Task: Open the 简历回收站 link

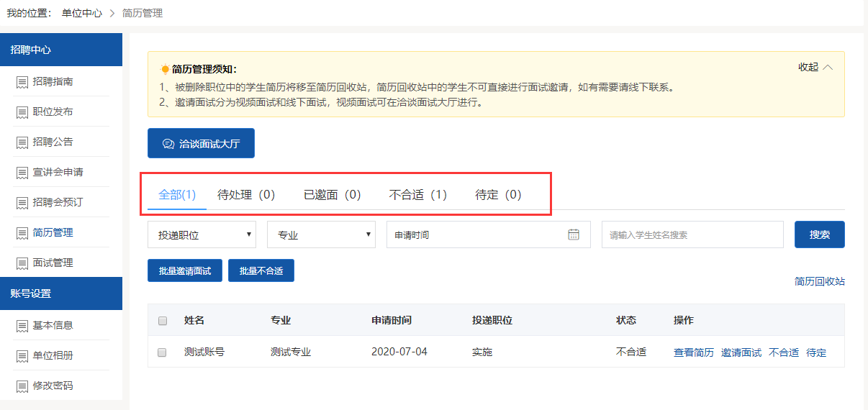Action: pos(819,281)
